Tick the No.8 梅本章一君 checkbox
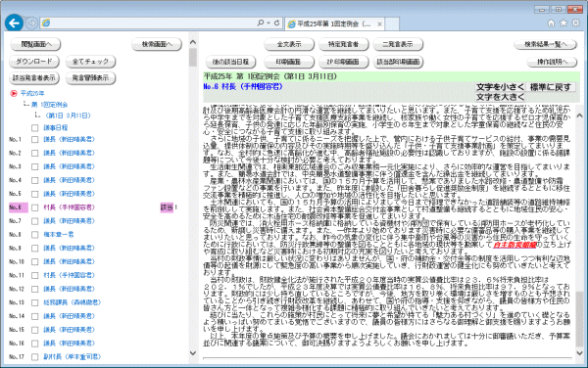 (x=35, y=235)
